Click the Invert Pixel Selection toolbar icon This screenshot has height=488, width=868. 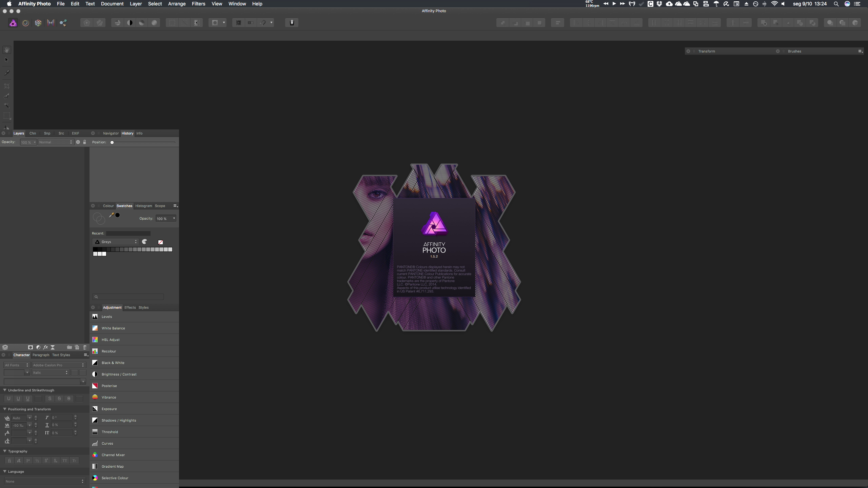(197, 23)
